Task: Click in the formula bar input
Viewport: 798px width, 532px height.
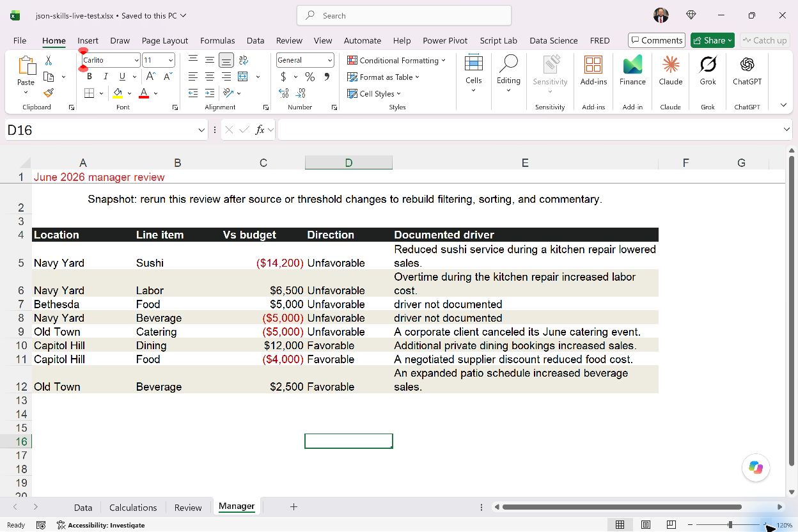Action: coord(529,130)
